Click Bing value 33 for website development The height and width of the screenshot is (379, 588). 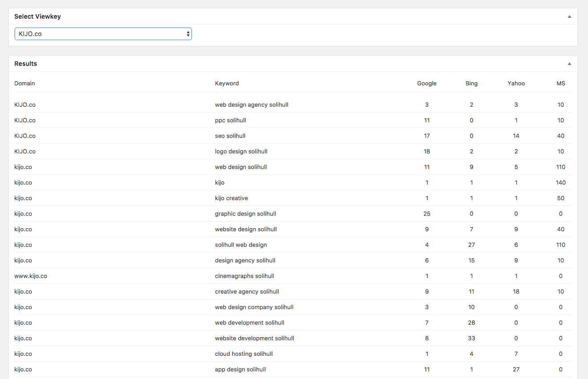471,338
